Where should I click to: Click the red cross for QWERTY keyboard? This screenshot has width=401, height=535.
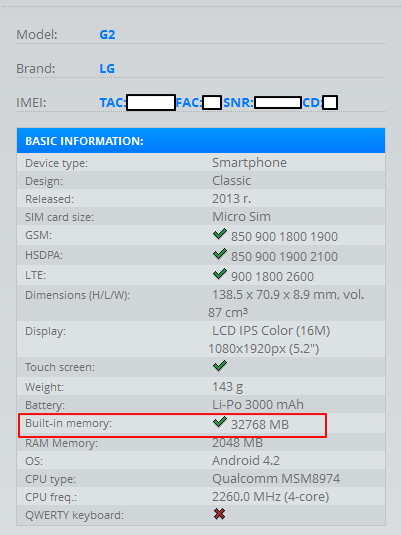coord(219,514)
